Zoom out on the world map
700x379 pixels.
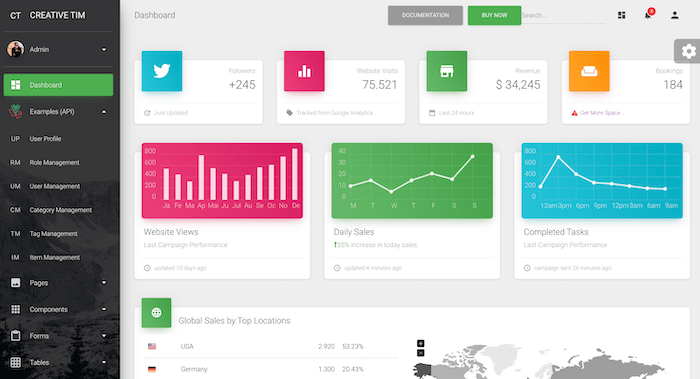click(421, 353)
